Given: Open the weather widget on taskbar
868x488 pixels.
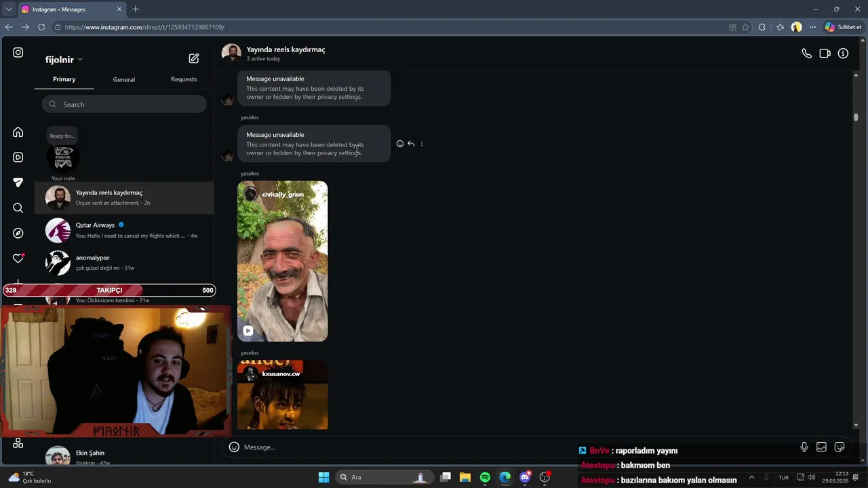Looking at the screenshot, I should [30, 477].
